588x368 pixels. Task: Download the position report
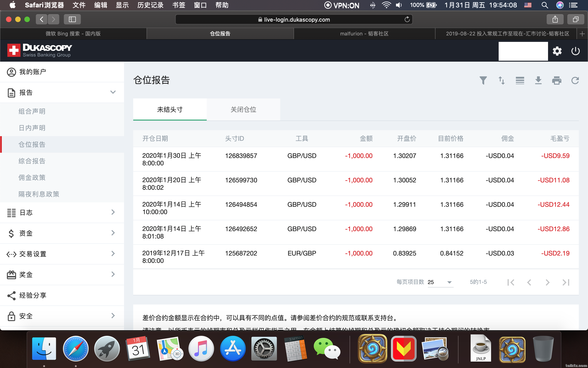[538, 80]
